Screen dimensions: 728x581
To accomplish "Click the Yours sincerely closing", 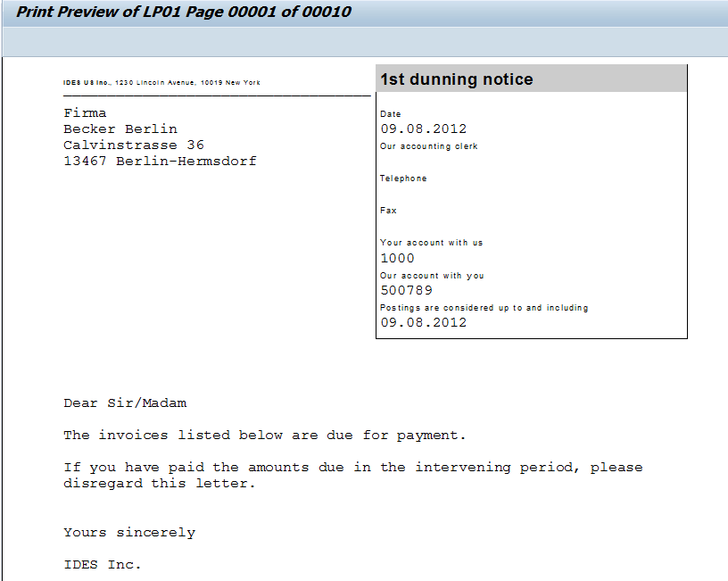I will [x=129, y=532].
